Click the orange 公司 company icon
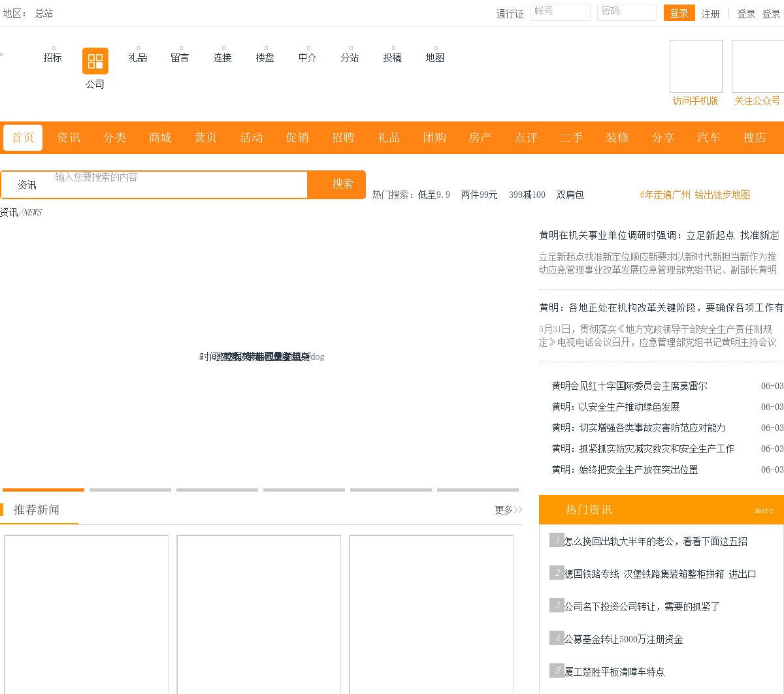The height and width of the screenshot is (694, 784). (x=95, y=61)
